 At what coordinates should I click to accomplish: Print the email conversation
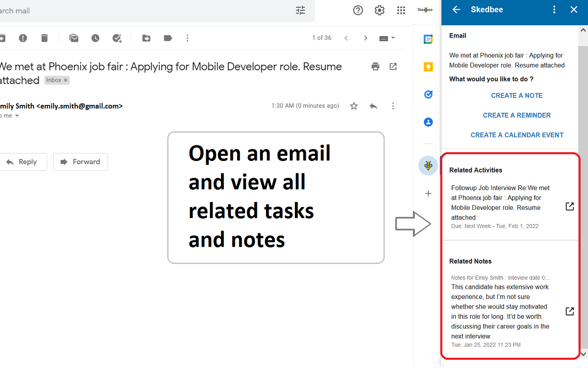(375, 66)
